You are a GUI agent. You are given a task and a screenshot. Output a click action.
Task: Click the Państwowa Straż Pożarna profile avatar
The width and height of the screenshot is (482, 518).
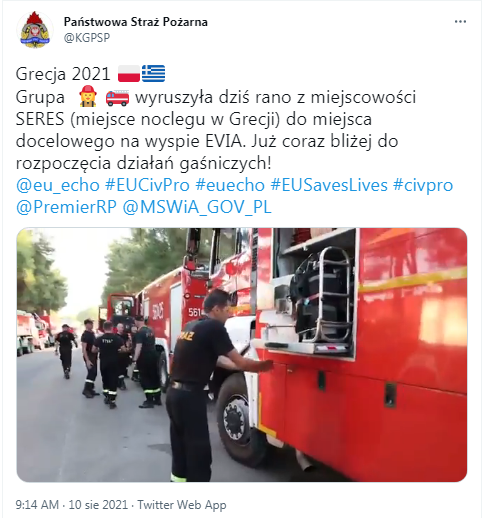click(x=35, y=30)
